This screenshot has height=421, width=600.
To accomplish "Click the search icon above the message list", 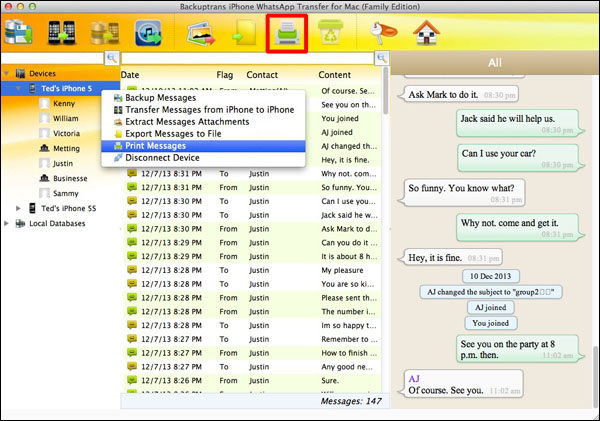I will 382,58.
